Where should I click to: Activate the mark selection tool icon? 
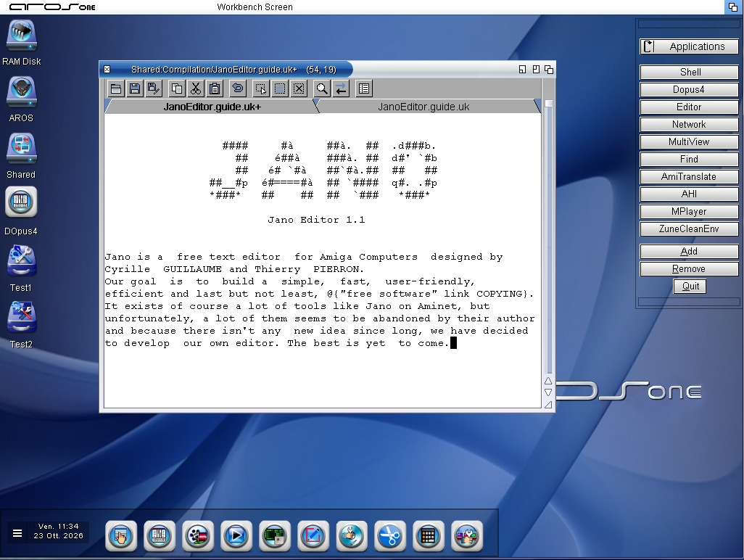tap(261, 88)
